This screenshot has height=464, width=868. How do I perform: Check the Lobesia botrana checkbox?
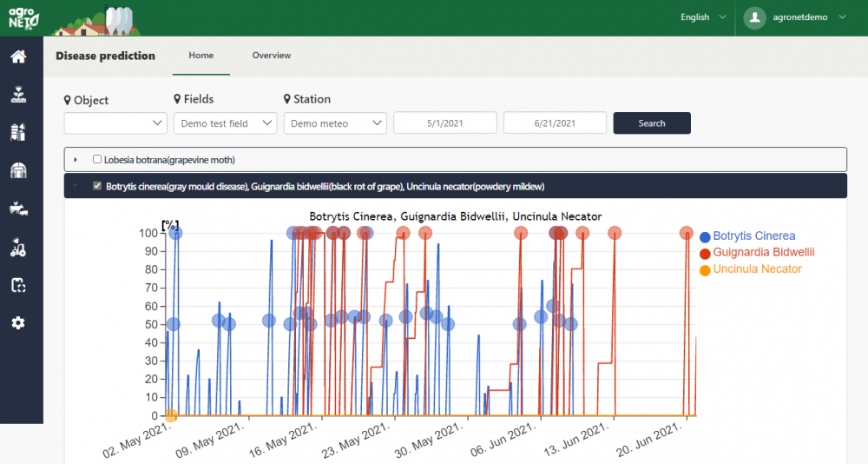coord(97,160)
